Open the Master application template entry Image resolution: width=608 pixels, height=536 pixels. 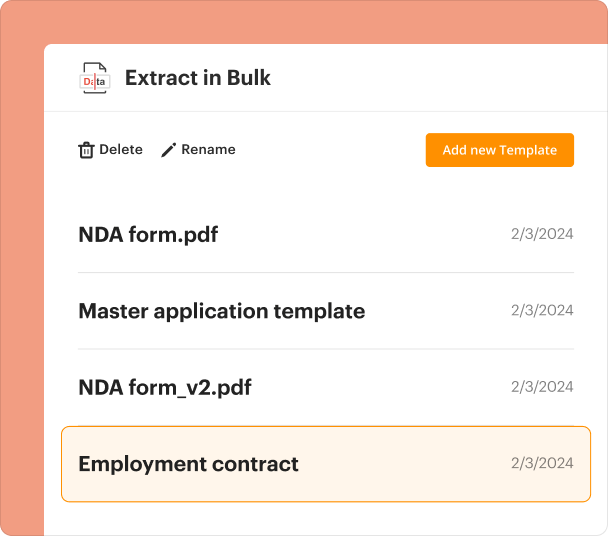click(221, 311)
